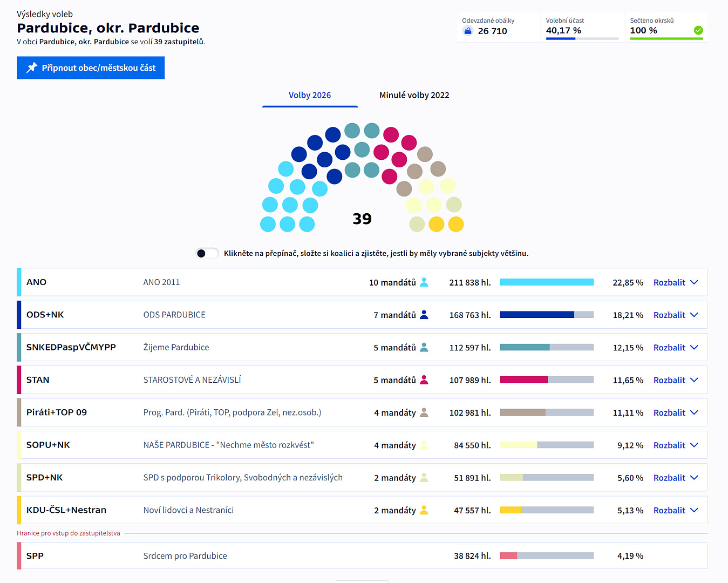Expand the Piráti+TOP 09 row

point(676,412)
